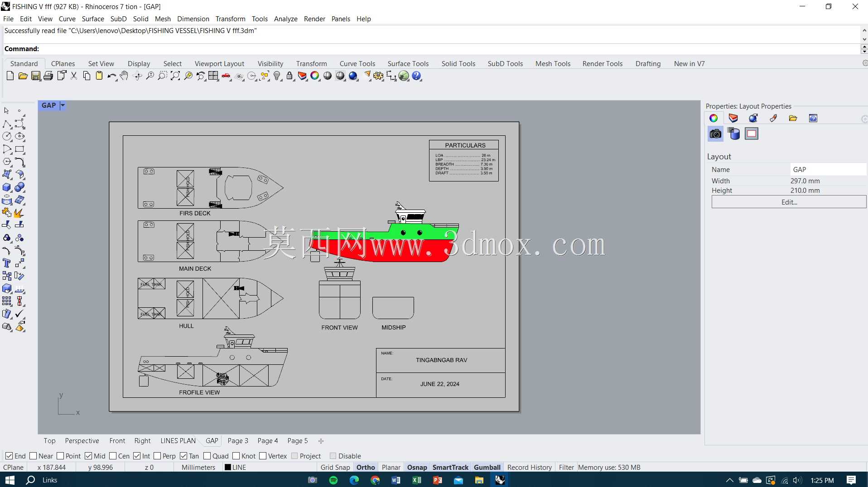Open the toolbar options gear at right of tabs

coord(864,63)
